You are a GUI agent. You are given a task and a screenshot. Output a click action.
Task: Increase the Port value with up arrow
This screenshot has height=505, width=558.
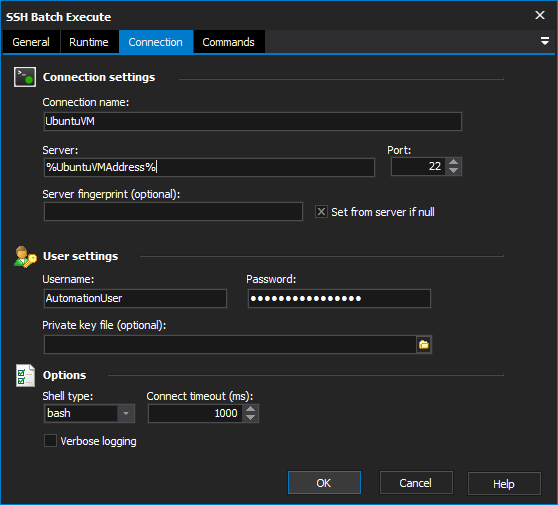[453, 162]
